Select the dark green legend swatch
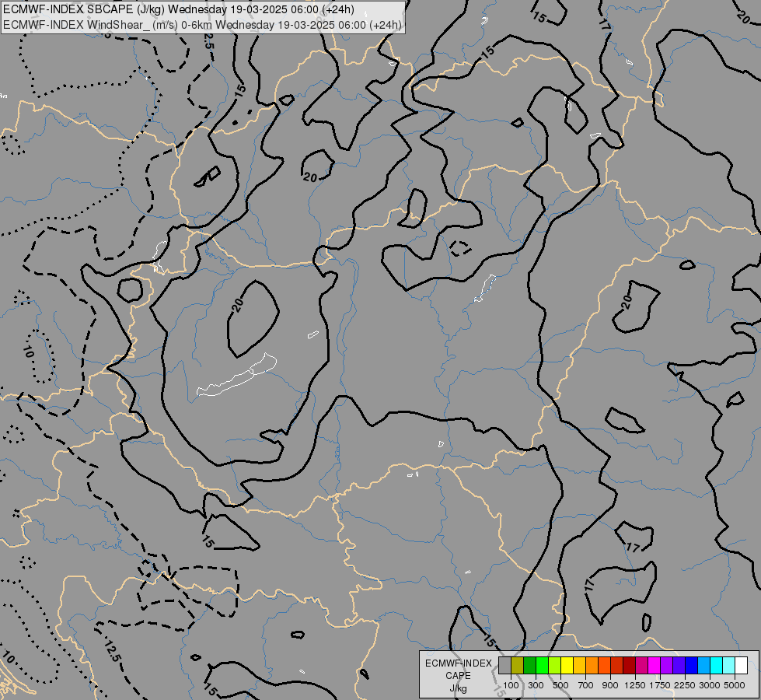The image size is (761, 700). [x=529, y=665]
